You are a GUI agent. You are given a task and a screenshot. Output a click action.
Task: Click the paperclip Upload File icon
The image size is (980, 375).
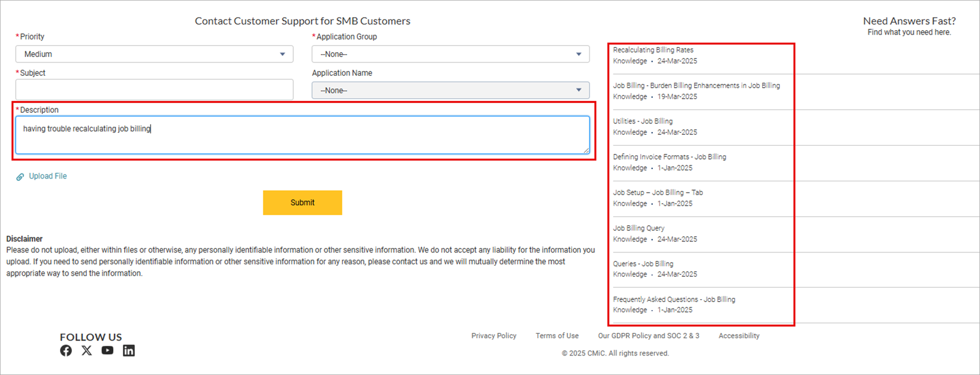(20, 177)
